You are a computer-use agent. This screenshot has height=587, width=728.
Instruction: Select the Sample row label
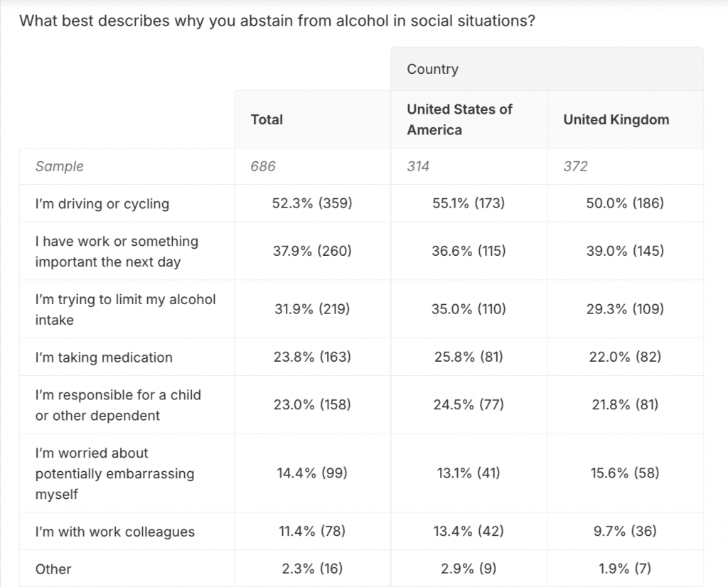60,166
